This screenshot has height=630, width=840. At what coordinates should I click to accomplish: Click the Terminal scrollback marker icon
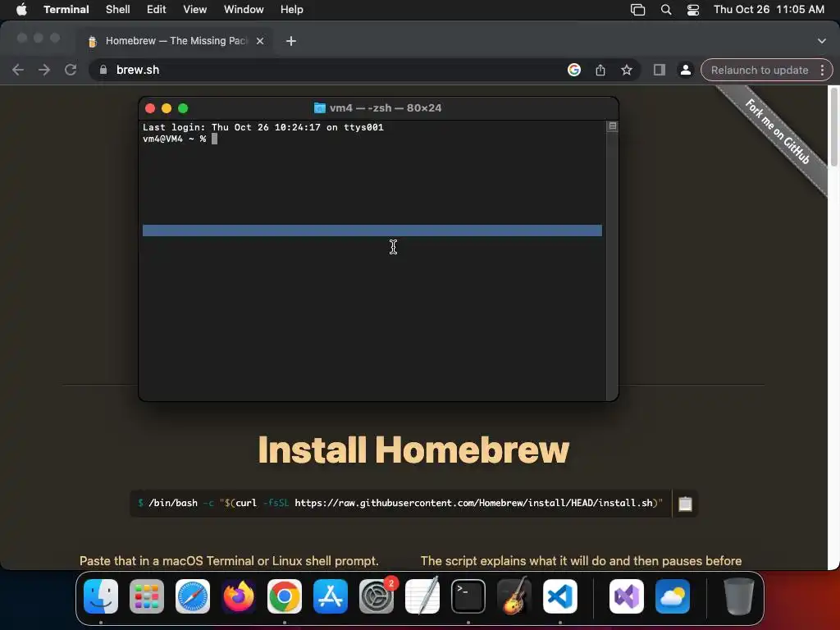612,126
